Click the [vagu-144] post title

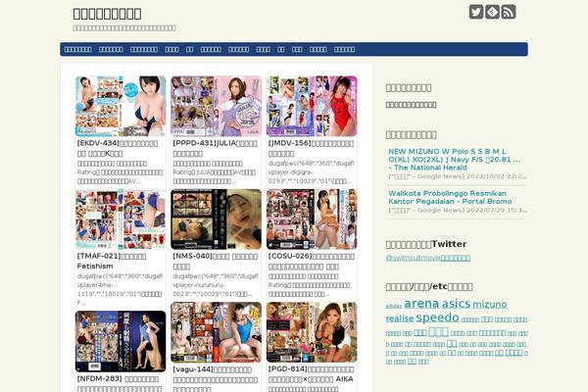tap(216, 379)
